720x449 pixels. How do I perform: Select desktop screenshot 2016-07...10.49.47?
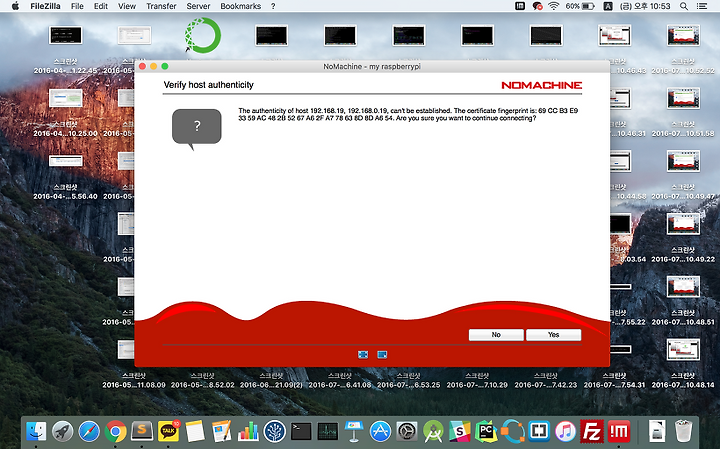tap(683, 161)
